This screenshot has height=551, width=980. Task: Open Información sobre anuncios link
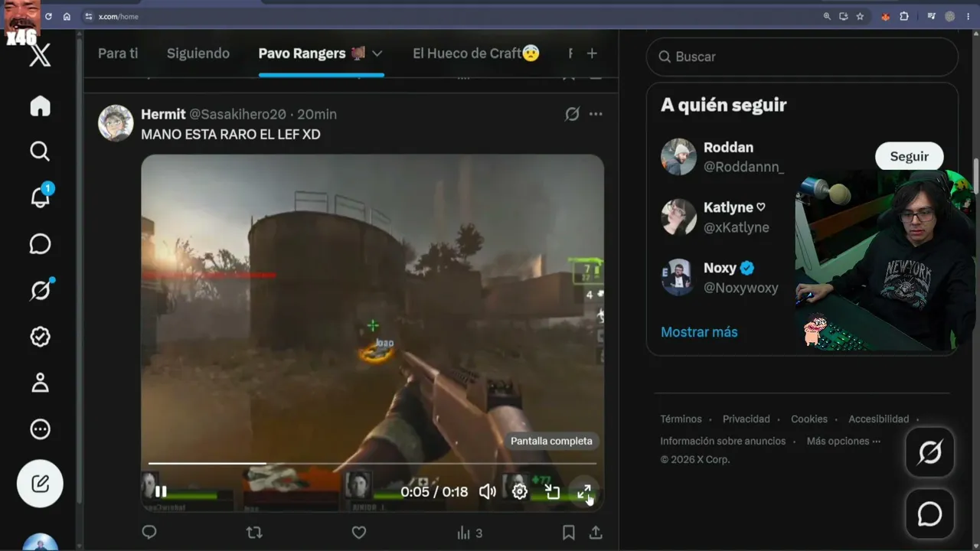pos(723,442)
